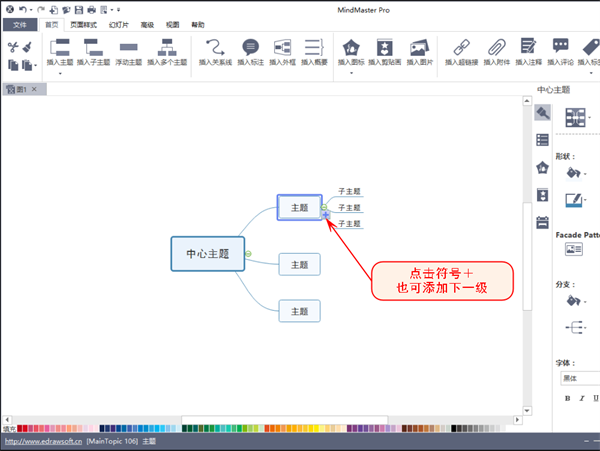Switch to 视图 (View) tab
Screen dimensions: 600x451
point(172,25)
